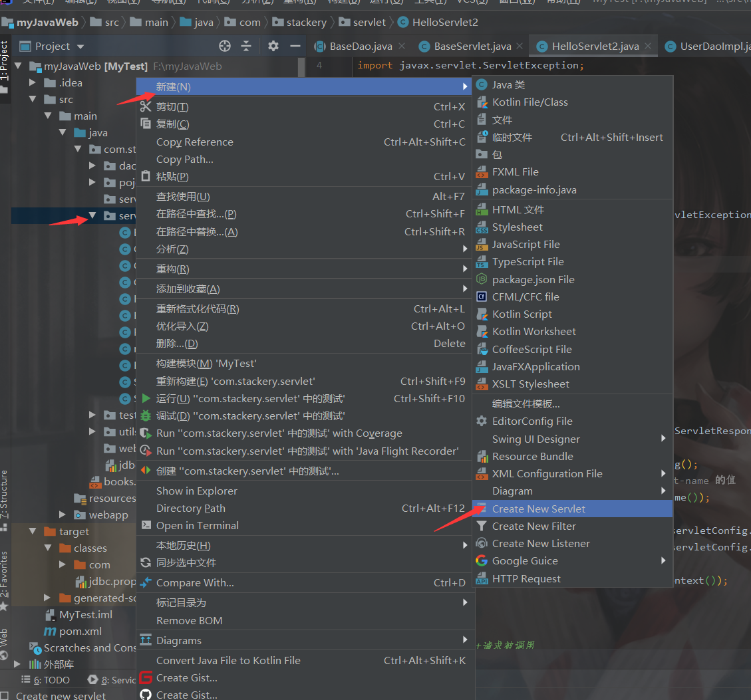The width and height of the screenshot is (751, 700).
Task: Click 编辑文件模板... entry
Action: 573,404
